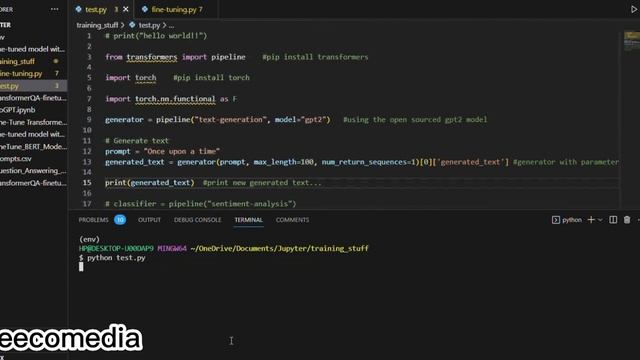Select the training_stuff folder in Explorer
Screen dimensions: 640x360
point(33,61)
